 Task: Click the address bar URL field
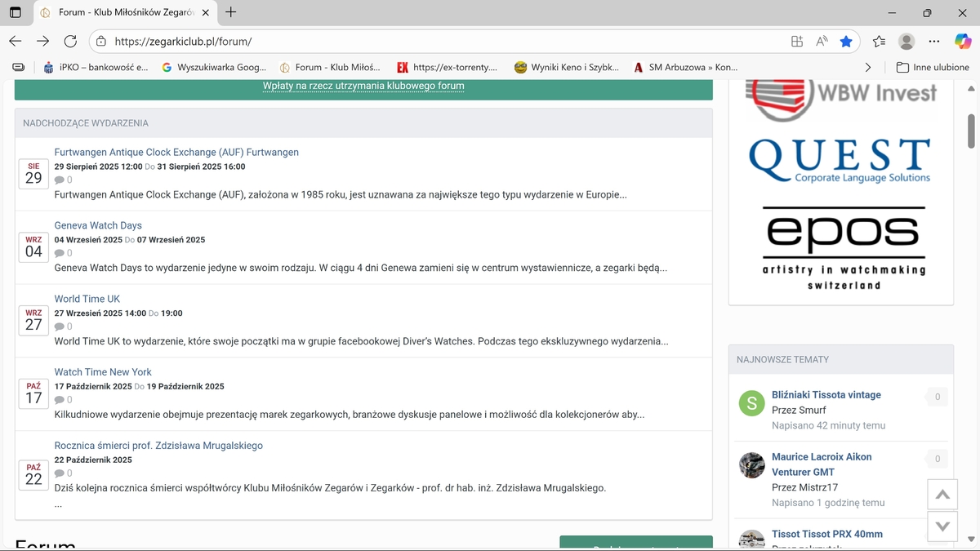click(x=441, y=42)
